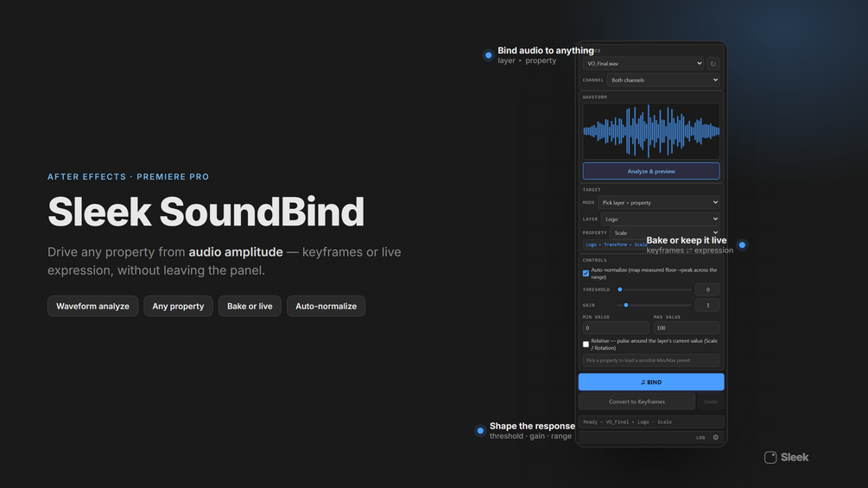The width and height of the screenshot is (868, 488).
Task: Open the VO_Final.wav source dropdown
Action: (x=643, y=64)
